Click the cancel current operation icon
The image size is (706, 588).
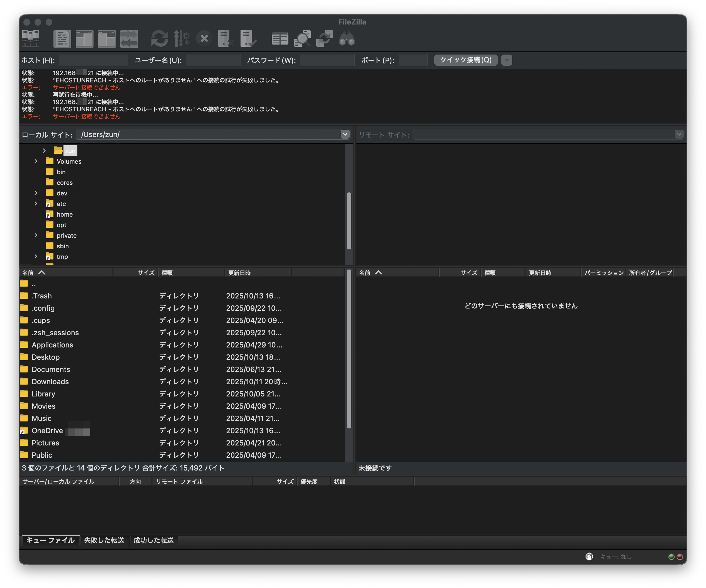tap(204, 39)
